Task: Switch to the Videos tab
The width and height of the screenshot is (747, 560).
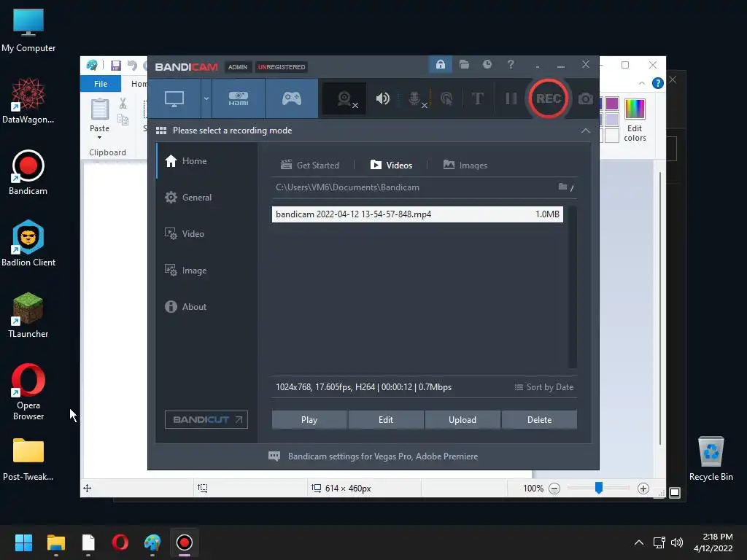Action: [391, 166]
